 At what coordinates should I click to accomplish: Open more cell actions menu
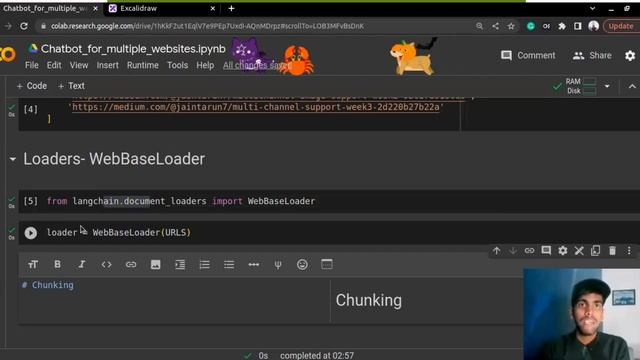coord(629,251)
